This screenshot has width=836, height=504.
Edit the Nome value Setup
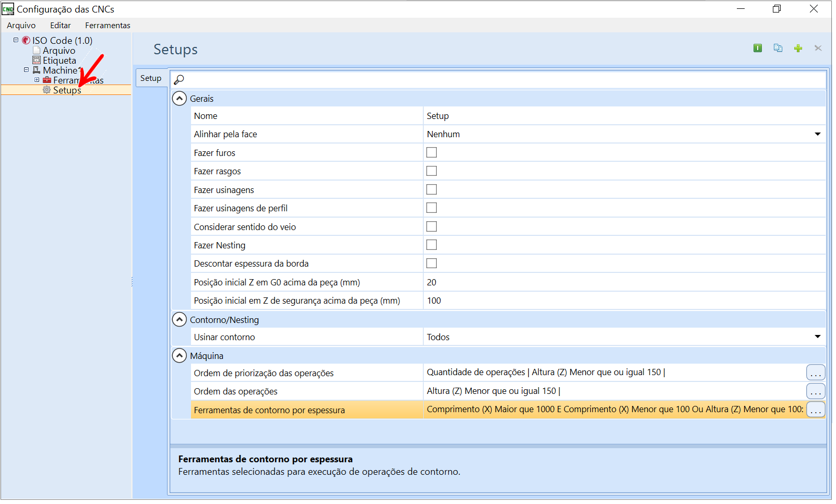coord(624,116)
